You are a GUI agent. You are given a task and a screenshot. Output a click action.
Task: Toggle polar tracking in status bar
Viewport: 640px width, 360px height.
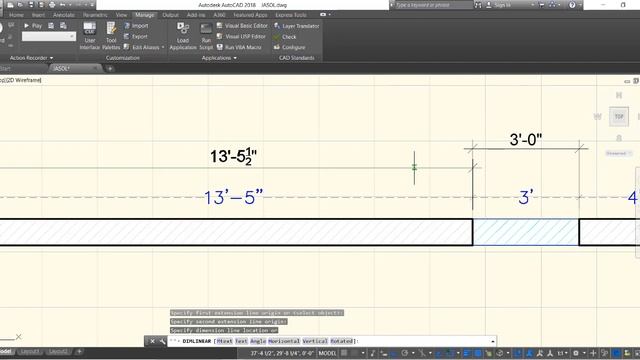tap(404, 353)
